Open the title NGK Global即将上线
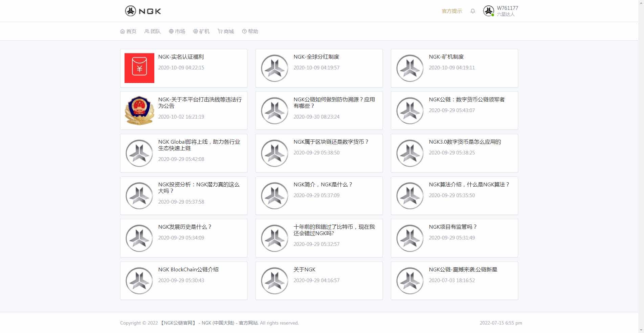This screenshot has width=644, height=333. 199,145
